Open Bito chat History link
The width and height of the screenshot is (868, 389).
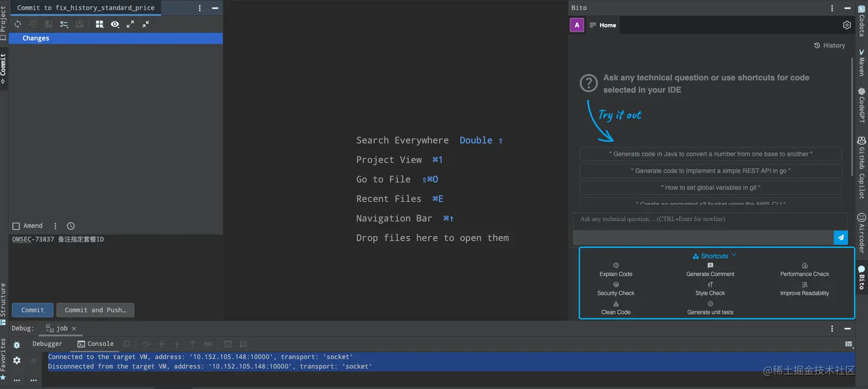click(x=830, y=45)
